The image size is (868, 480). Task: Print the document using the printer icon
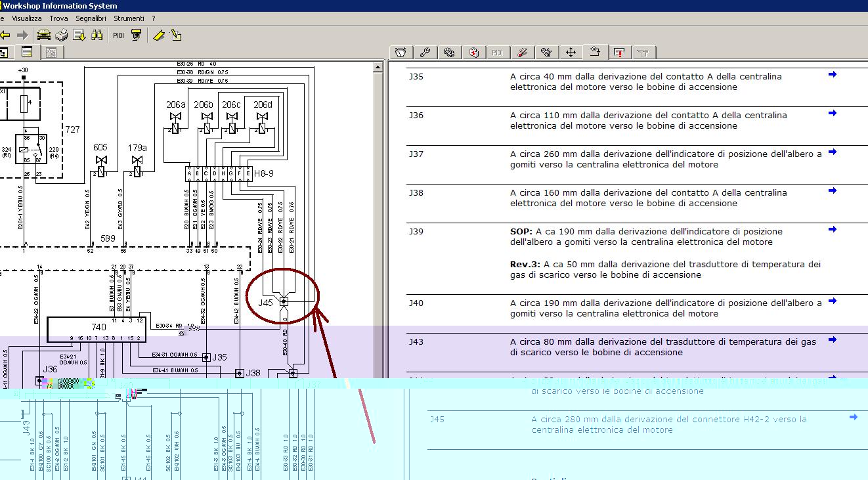tap(62, 35)
